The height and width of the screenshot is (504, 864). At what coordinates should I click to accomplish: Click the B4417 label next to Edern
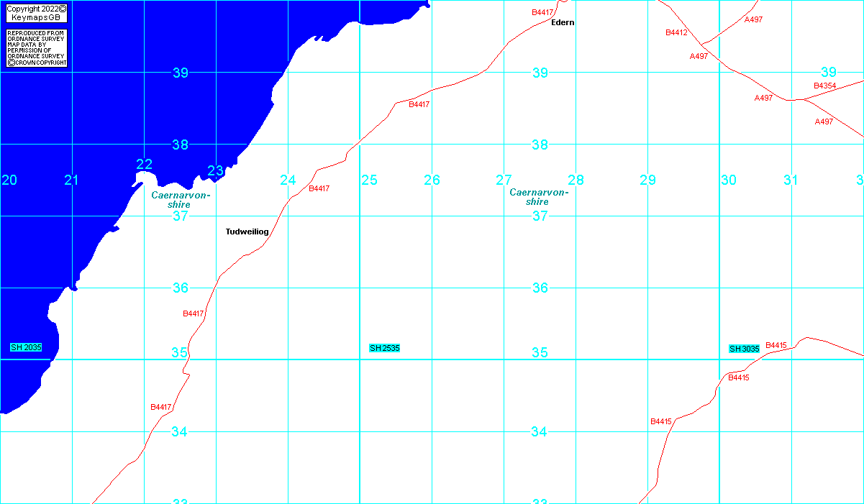coord(542,12)
